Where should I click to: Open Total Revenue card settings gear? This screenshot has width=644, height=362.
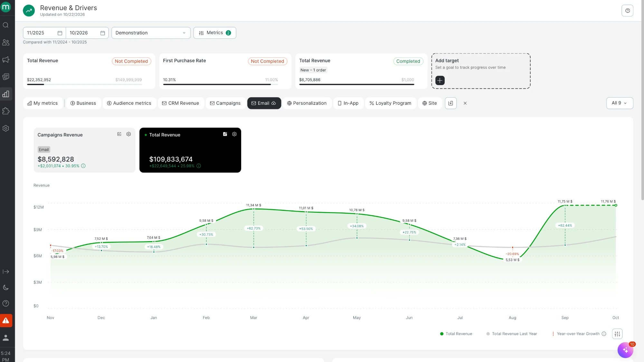234,134
